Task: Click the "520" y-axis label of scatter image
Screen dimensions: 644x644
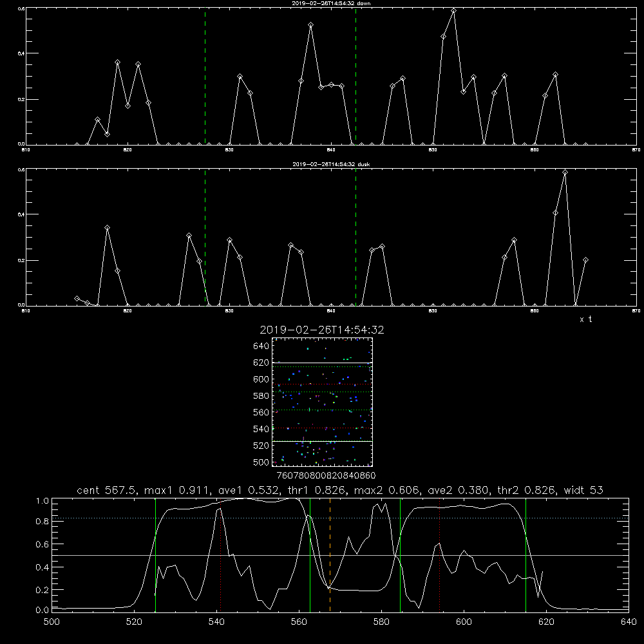Action: tap(261, 446)
